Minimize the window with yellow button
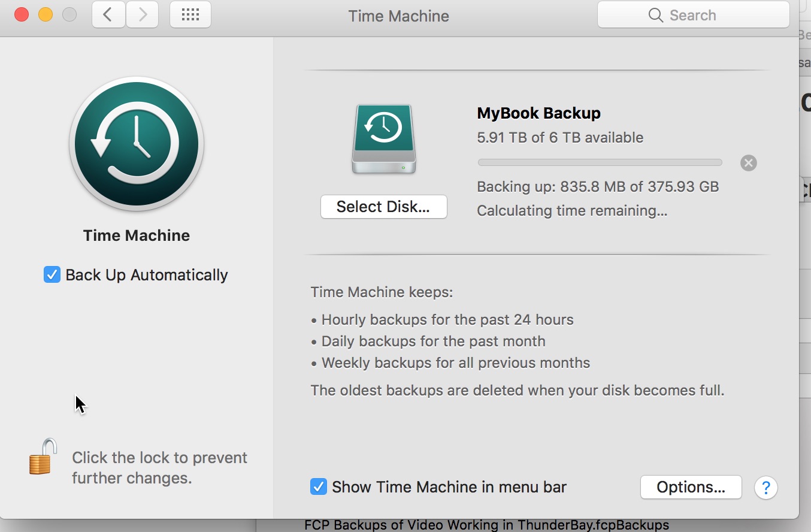 [46, 15]
